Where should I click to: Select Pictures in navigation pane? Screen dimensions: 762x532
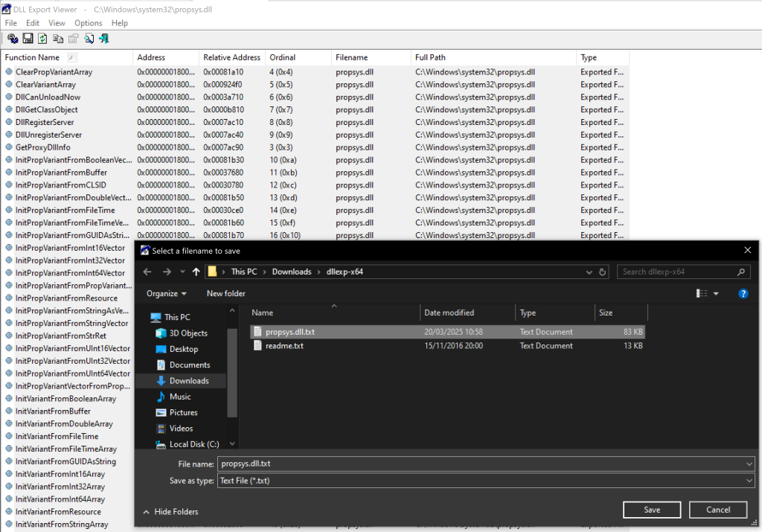[183, 412]
